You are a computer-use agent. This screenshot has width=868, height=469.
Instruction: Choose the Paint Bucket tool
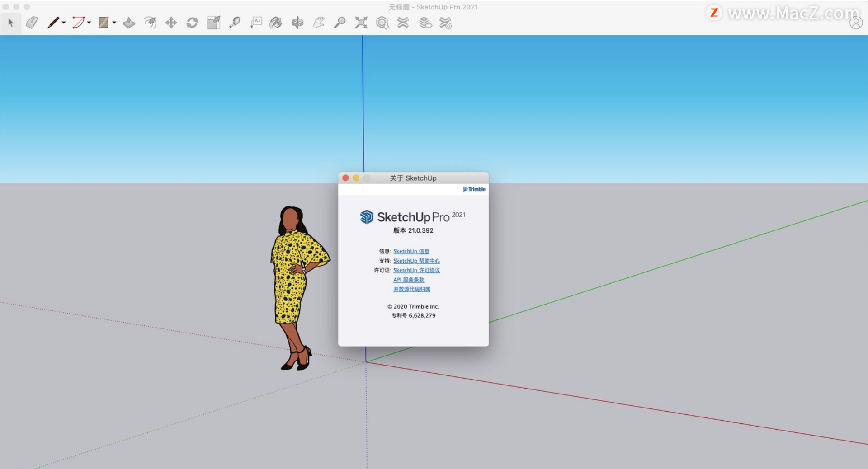tap(276, 23)
